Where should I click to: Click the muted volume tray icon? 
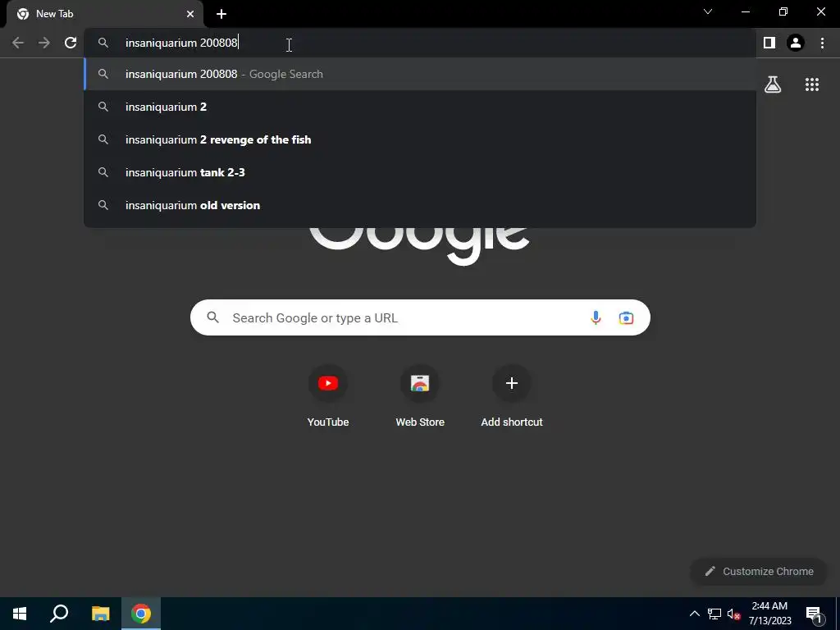733,614
